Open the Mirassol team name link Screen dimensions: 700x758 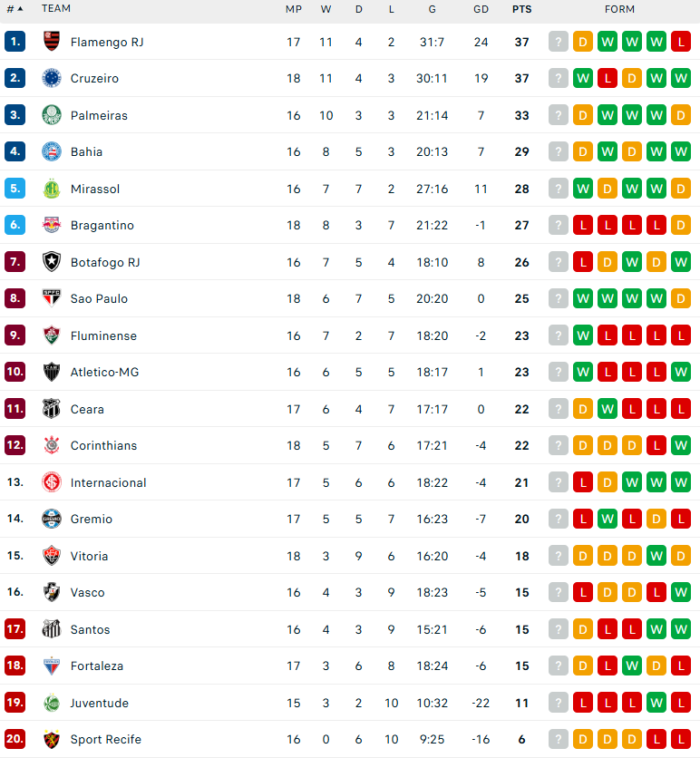coord(95,189)
